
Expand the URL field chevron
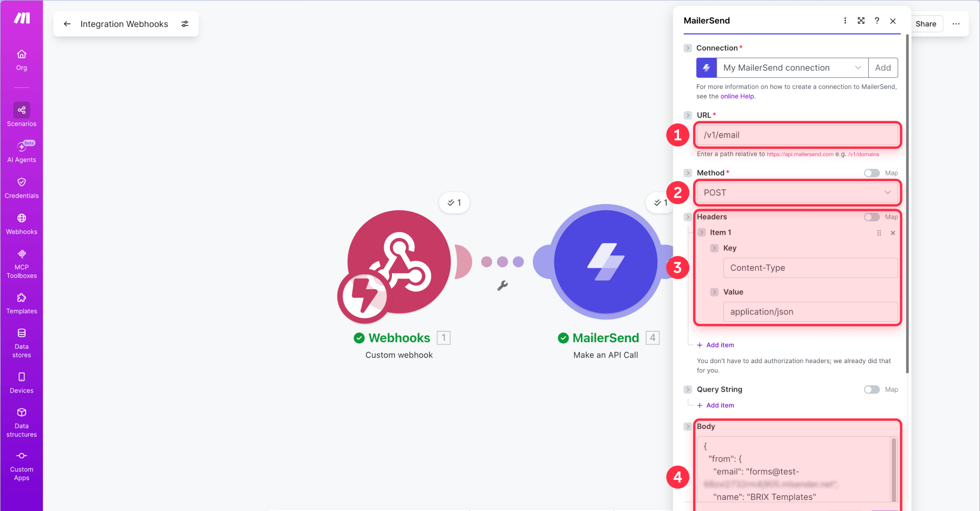click(x=688, y=115)
